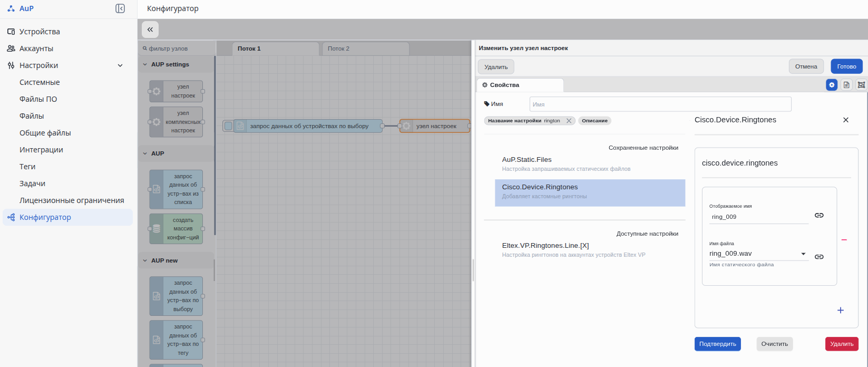Collapse the Настройки menu chevron

point(120,65)
